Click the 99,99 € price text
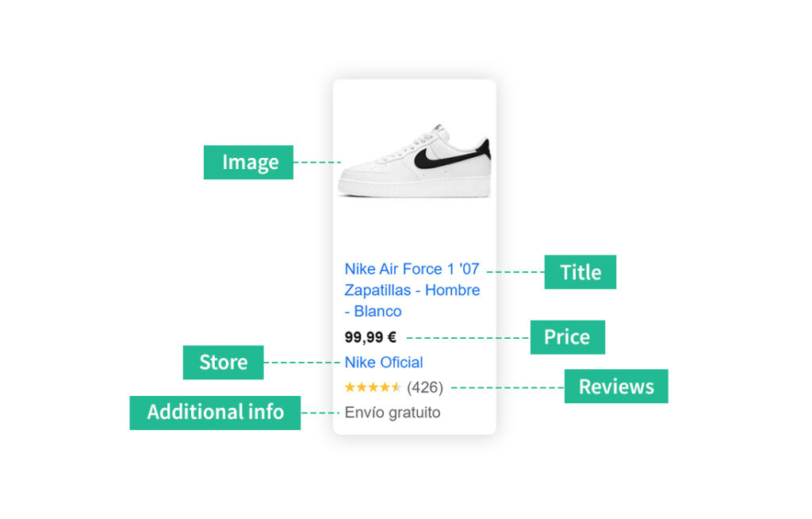Viewport: 812px width, 519px height. click(x=371, y=337)
